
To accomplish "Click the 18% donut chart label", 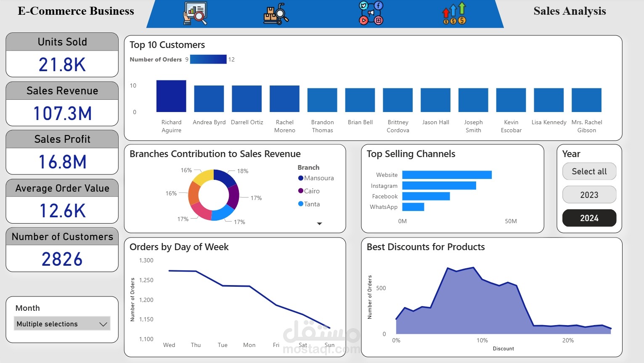I will pyautogui.click(x=243, y=171).
